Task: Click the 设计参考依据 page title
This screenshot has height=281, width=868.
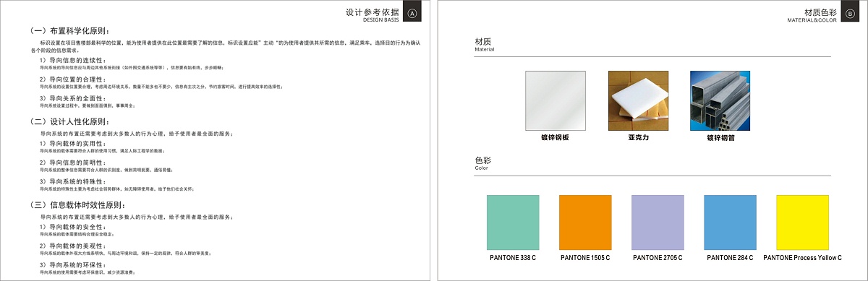Action: coord(373,12)
